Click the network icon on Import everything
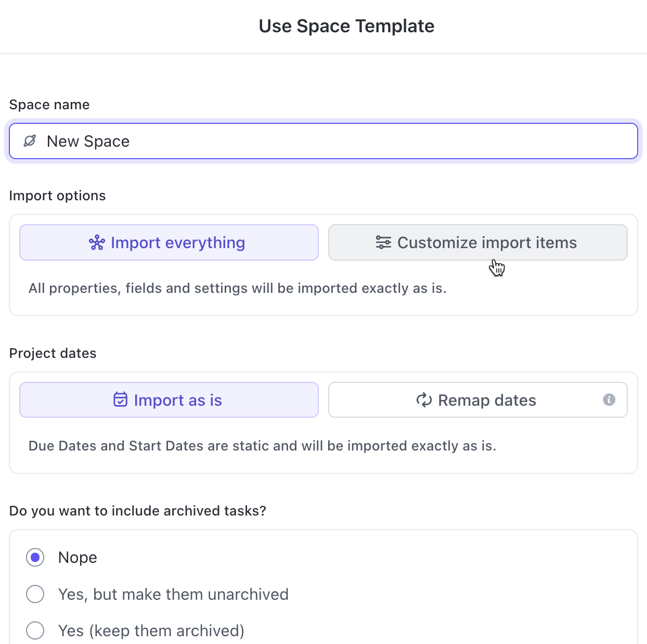 click(x=96, y=242)
